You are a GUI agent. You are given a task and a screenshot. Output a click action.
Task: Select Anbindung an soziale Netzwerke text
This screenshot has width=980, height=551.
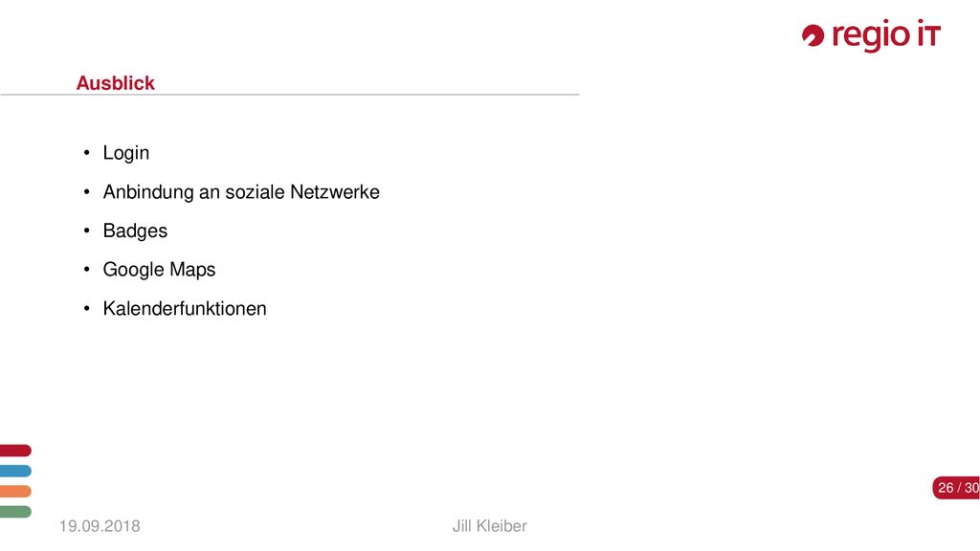pyautogui.click(x=241, y=191)
